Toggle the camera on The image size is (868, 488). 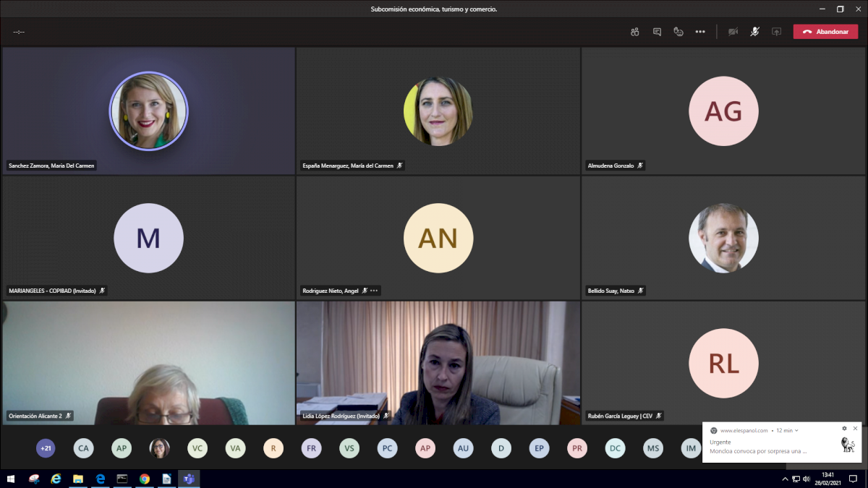click(x=733, y=32)
